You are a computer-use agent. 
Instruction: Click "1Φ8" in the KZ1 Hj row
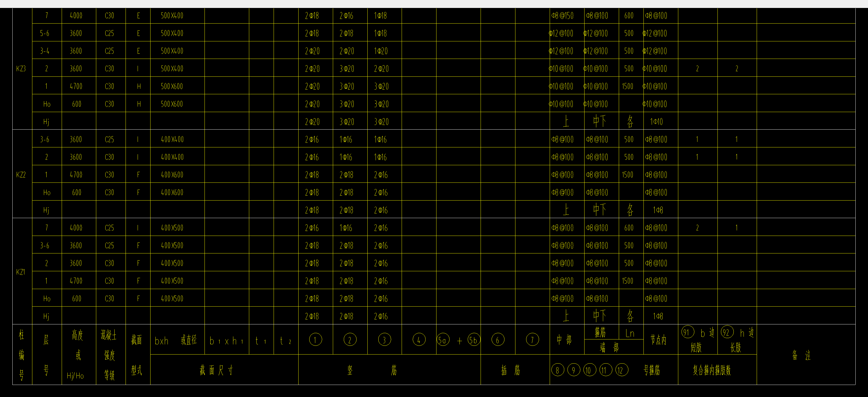click(658, 316)
